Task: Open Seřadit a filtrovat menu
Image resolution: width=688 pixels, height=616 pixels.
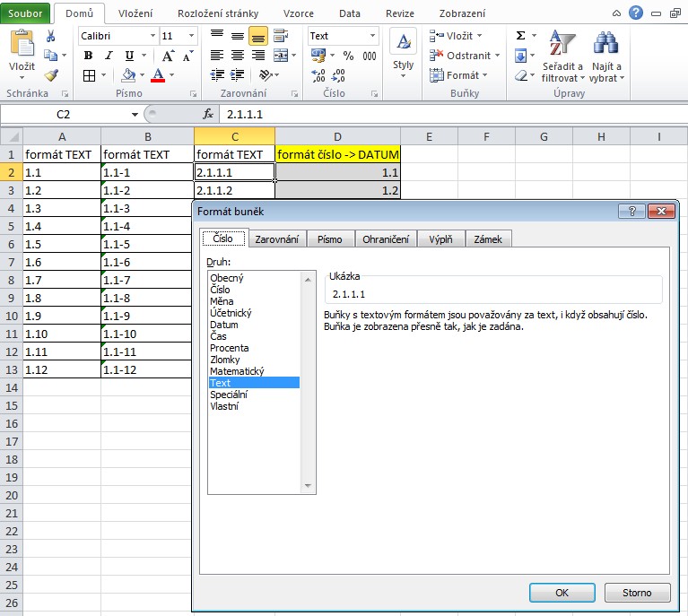Action: tap(562, 56)
